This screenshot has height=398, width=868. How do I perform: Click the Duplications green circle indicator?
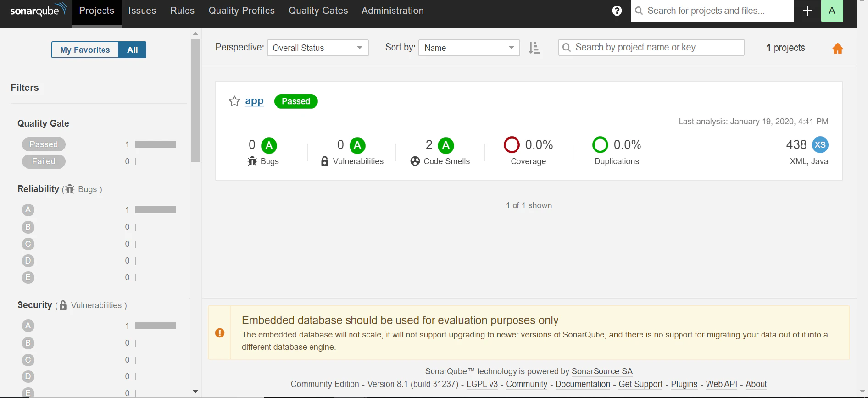point(600,145)
